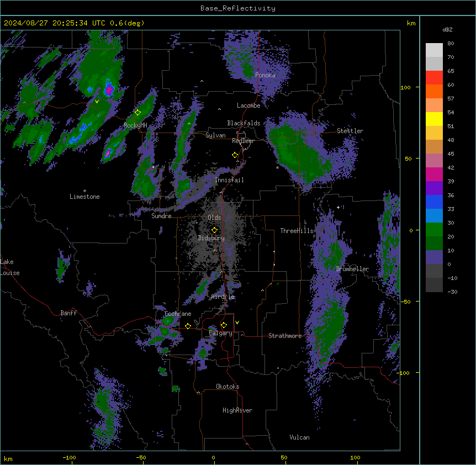Click the ThreeHills label
Viewport: 476px width, 465px height.
point(297,231)
